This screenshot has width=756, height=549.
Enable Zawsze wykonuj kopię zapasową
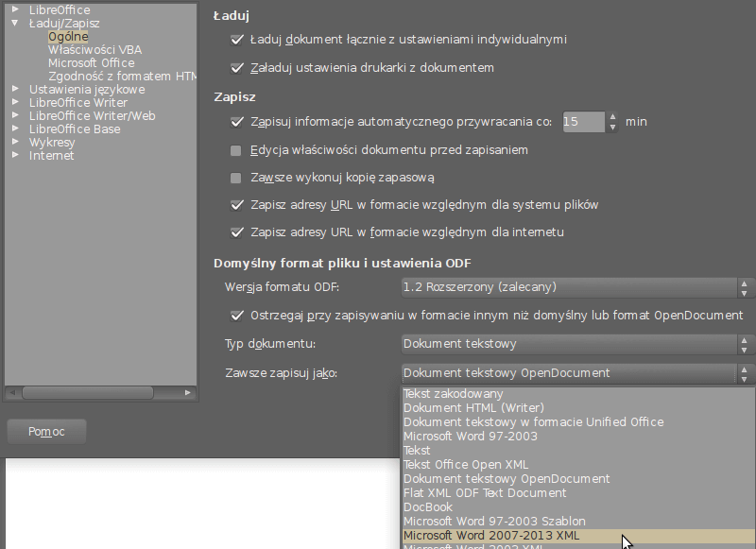pyautogui.click(x=235, y=179)
